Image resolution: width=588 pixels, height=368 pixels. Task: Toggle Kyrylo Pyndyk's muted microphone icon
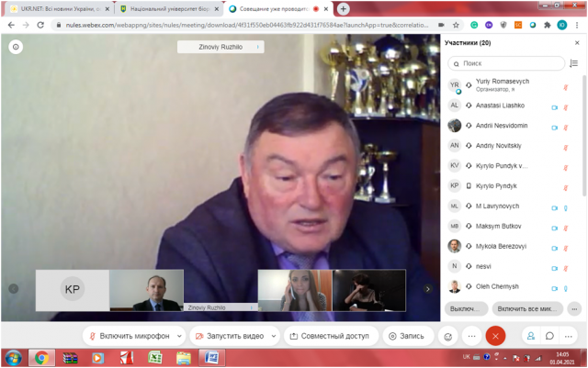[x=566, y=188]
